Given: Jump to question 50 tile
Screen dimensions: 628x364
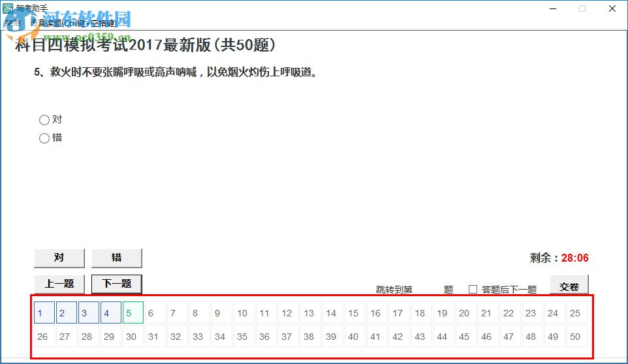Looking at the screenshot, I should click(577, 336).
